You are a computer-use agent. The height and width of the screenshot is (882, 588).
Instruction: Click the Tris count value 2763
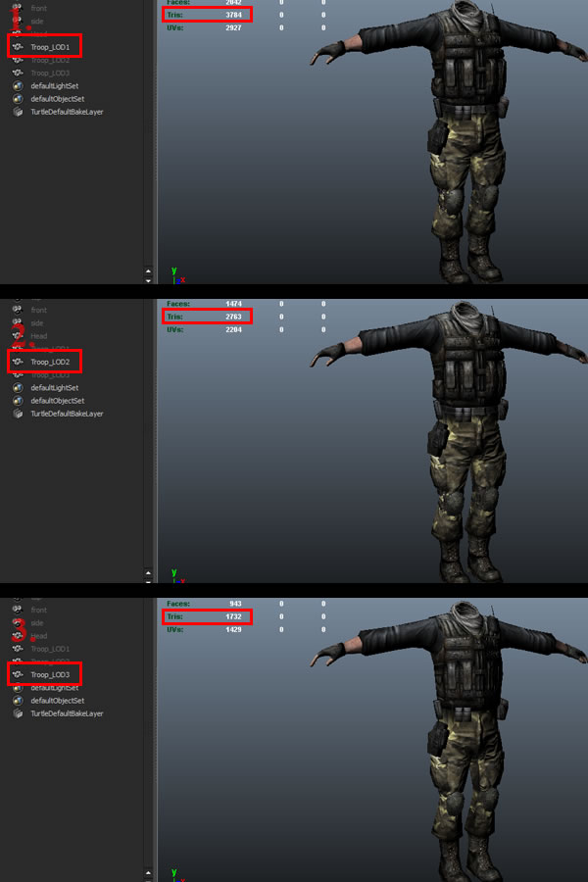point(233,317)
